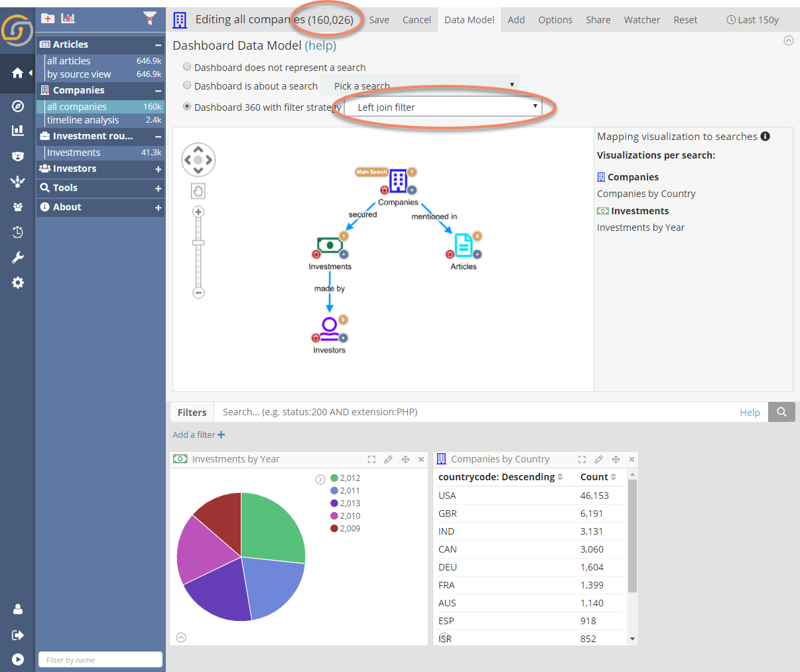
Task: Click the graph zoom in plus button
Action: (198, 212)
